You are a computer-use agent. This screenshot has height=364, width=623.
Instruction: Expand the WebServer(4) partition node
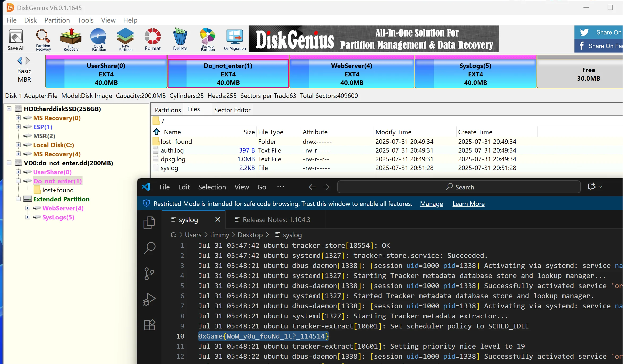(27, 208)
